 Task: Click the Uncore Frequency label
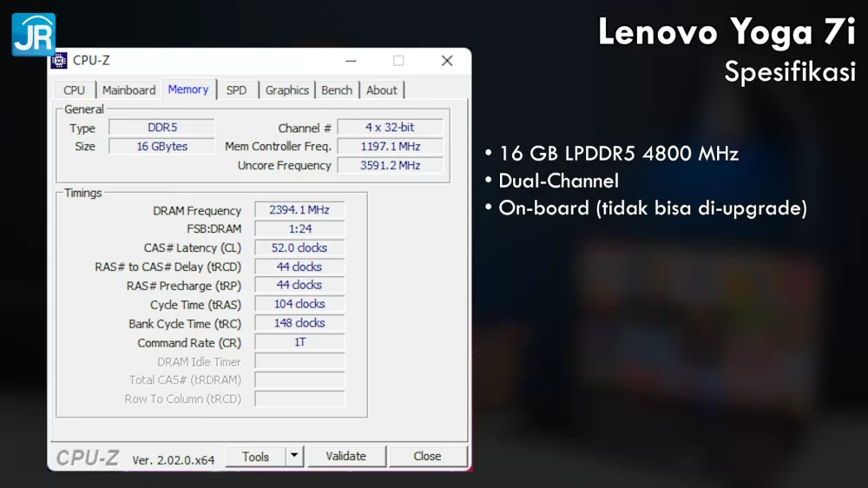click(284, 166)
